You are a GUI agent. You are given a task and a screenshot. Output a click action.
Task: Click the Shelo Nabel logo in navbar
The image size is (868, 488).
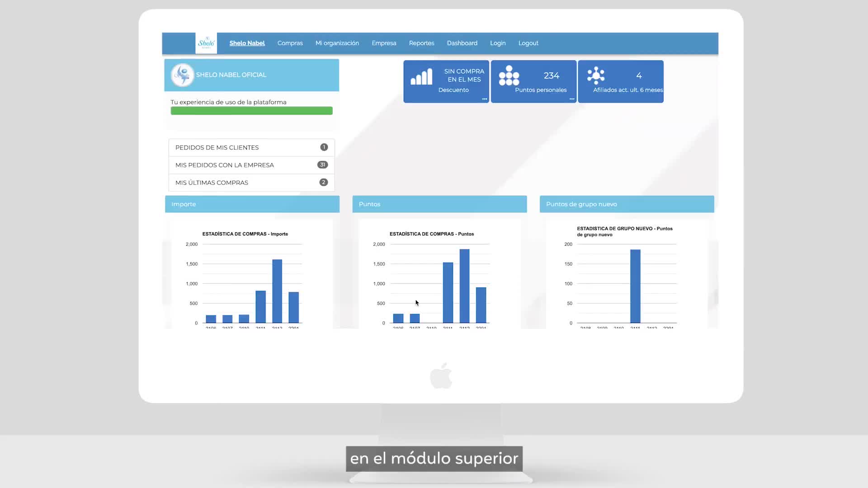(206, 43)
